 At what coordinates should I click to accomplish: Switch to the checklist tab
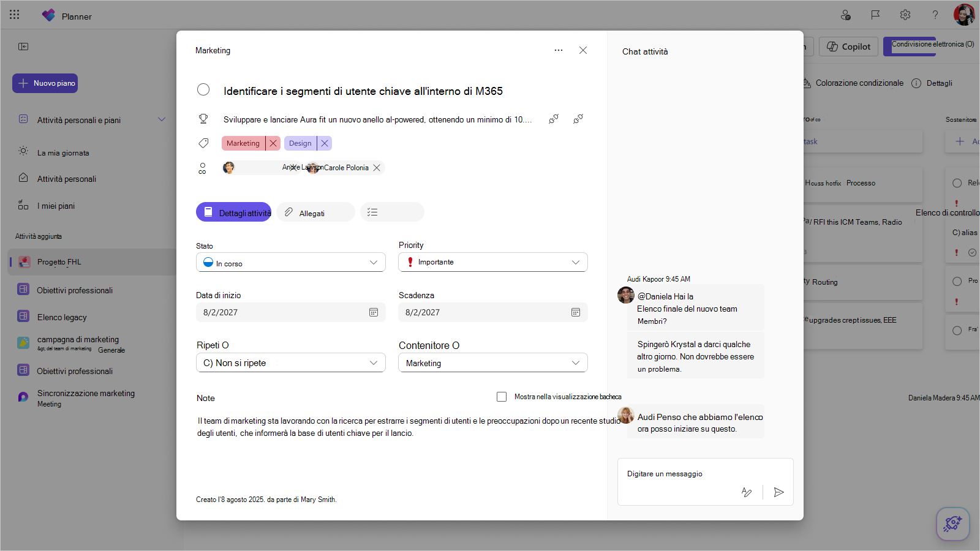[392, 212]
